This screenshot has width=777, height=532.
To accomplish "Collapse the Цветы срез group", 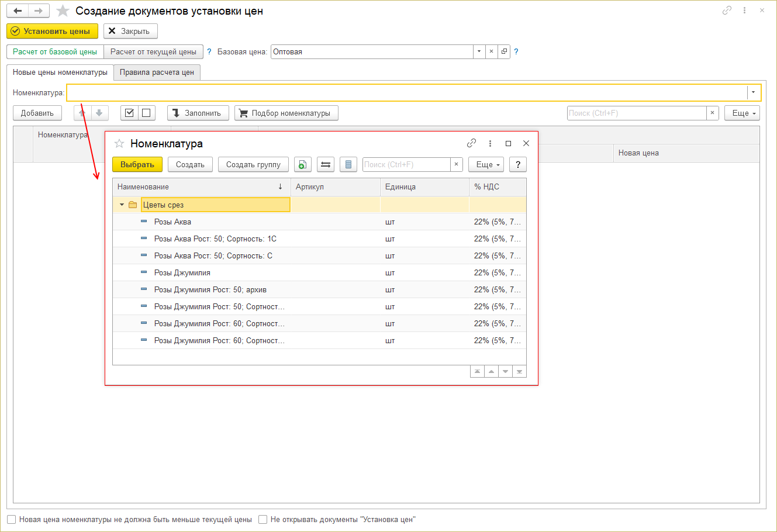I will point(122,205).
